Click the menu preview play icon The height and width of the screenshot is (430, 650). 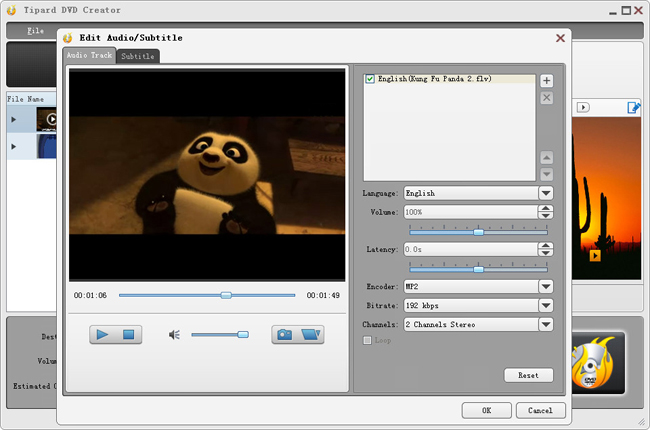pyautogui.click(x=583, y=107)
